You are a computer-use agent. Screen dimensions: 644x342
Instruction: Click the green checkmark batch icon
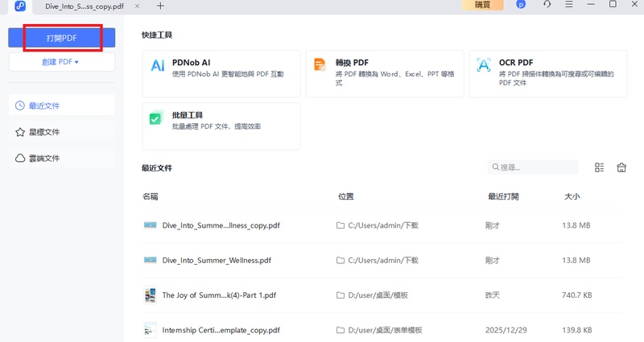pos(155,118)
